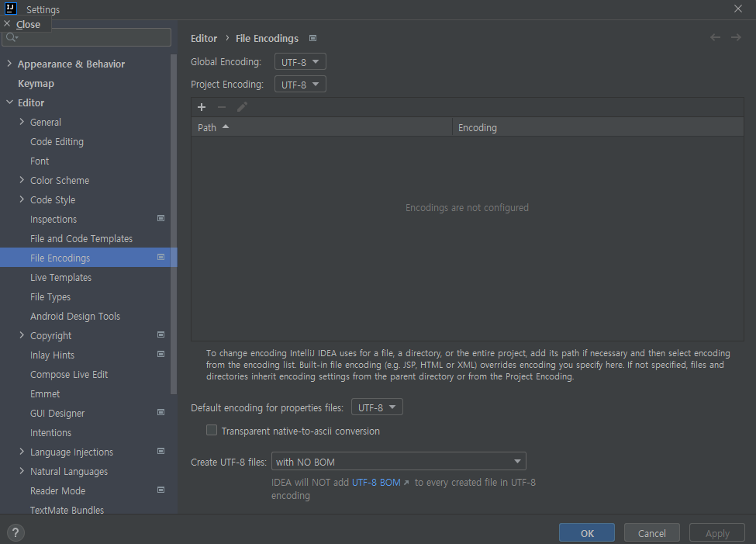Expand the Code Style node

click(22, 199)
